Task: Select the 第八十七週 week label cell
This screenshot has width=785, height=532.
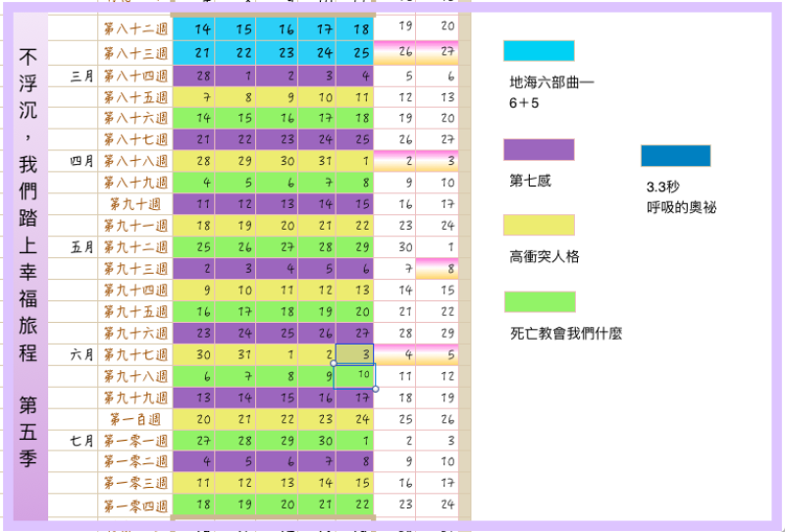Action: click(x=135, y=139)
